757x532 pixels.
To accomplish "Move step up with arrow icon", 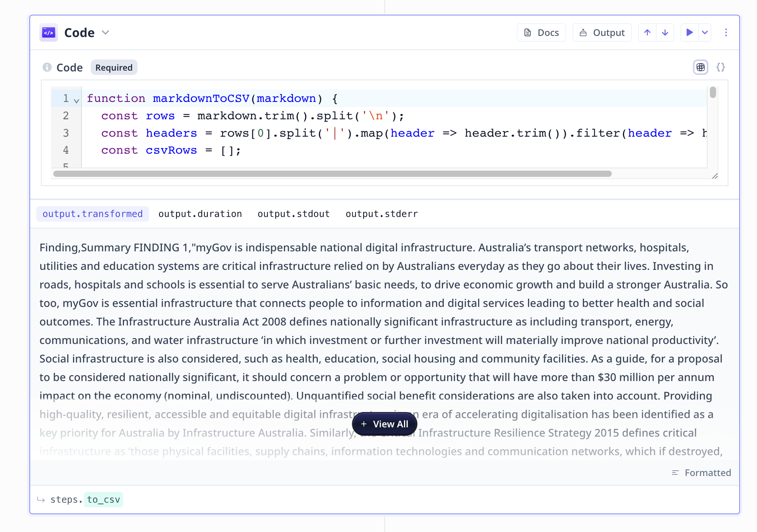I will click(x=647, y=32).
